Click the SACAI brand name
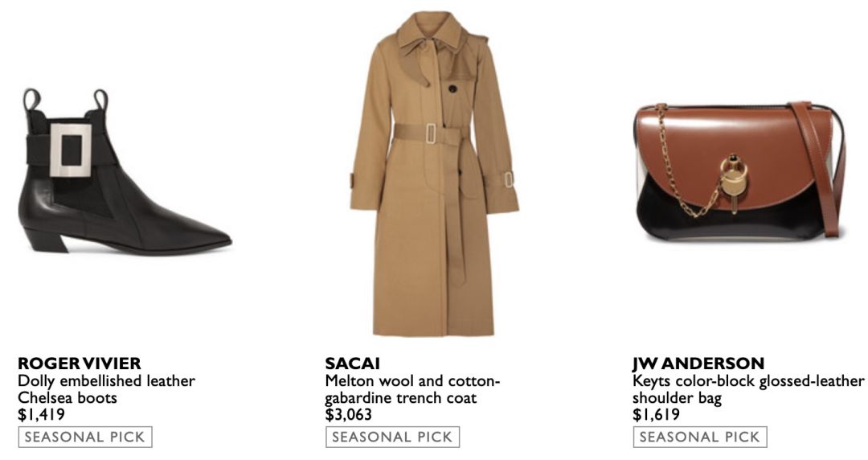The width and height of the screenshot is (868, 460). (x=352, y=363)
